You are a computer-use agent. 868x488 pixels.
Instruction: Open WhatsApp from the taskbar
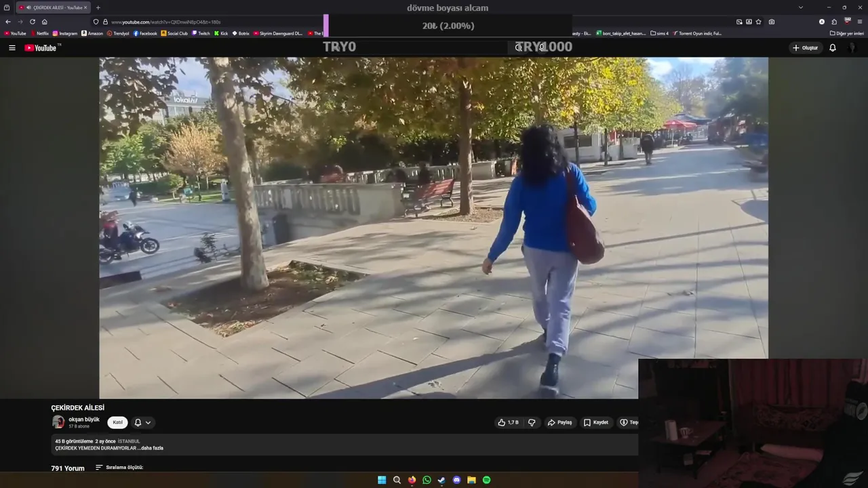pyautogui.click(x=427, y=480)
